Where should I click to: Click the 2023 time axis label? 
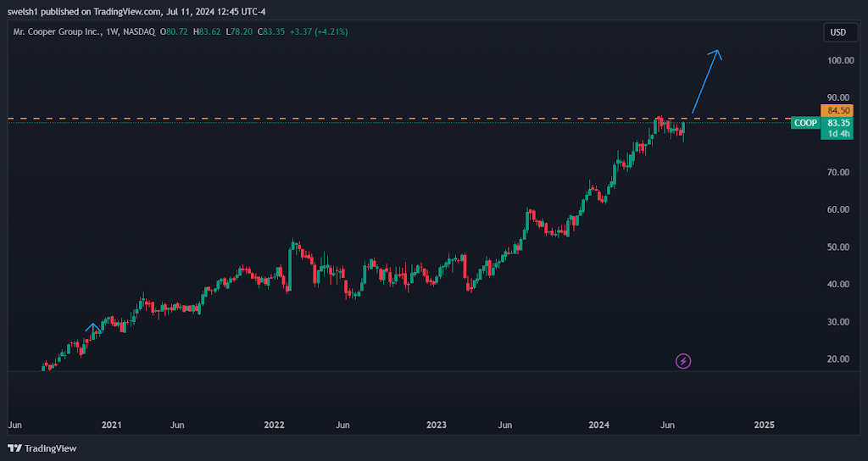point(437,425)
